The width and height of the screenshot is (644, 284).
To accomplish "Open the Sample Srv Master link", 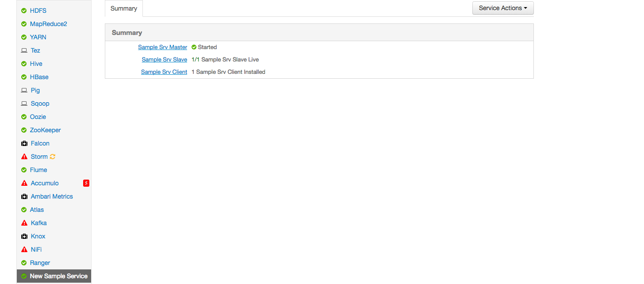I will 162,47.
